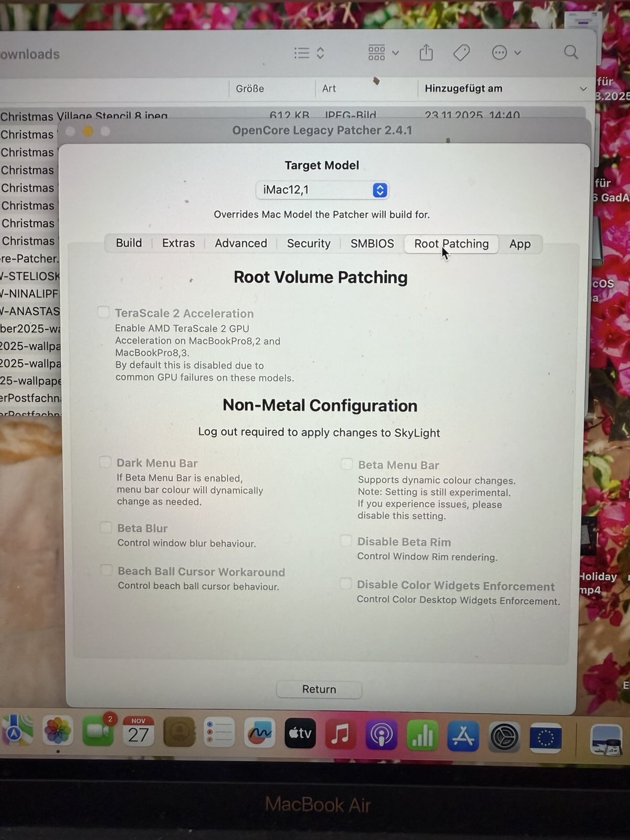
Task: Toggle Hinzugefügt am sort chevron
Action: (x=583, y=89)
